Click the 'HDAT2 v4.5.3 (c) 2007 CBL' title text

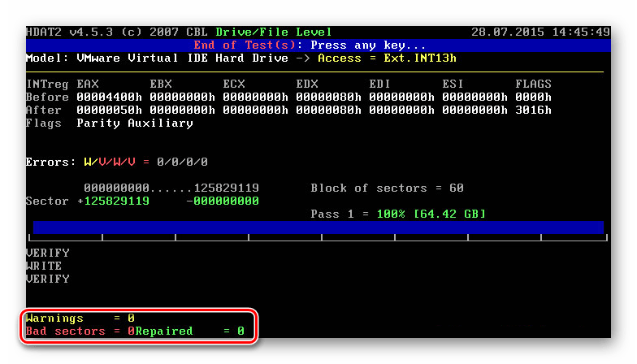tap(117, 32)
